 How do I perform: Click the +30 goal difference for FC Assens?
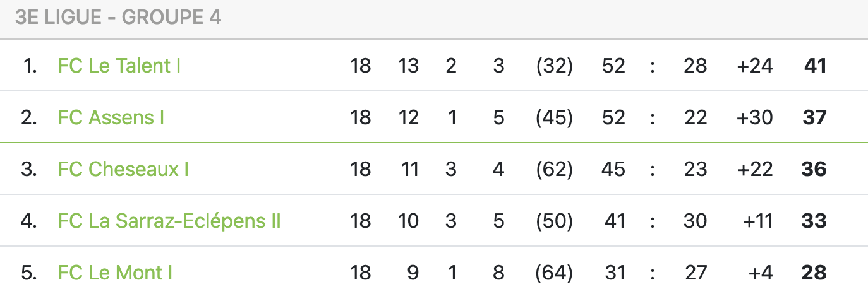click(754, 117)
